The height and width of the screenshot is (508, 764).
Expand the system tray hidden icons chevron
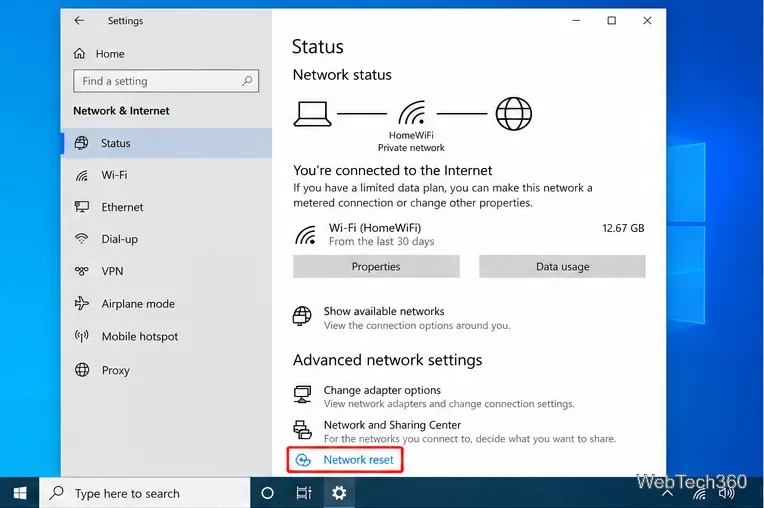click(x=668, y=493)
